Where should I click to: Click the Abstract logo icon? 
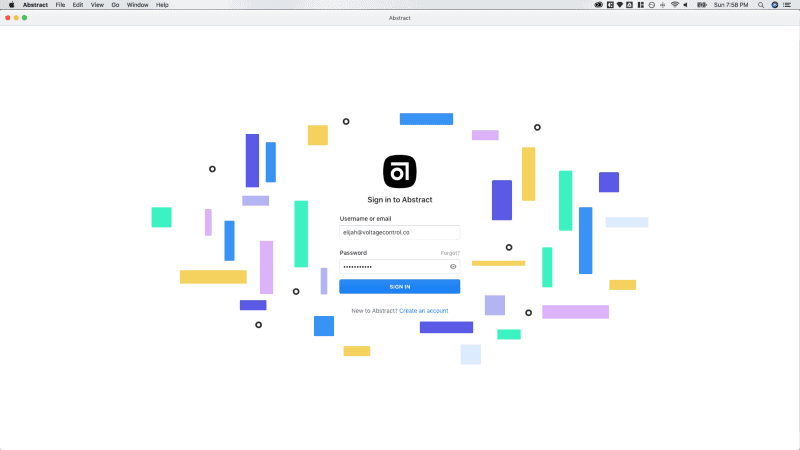(x=399, y=171)
